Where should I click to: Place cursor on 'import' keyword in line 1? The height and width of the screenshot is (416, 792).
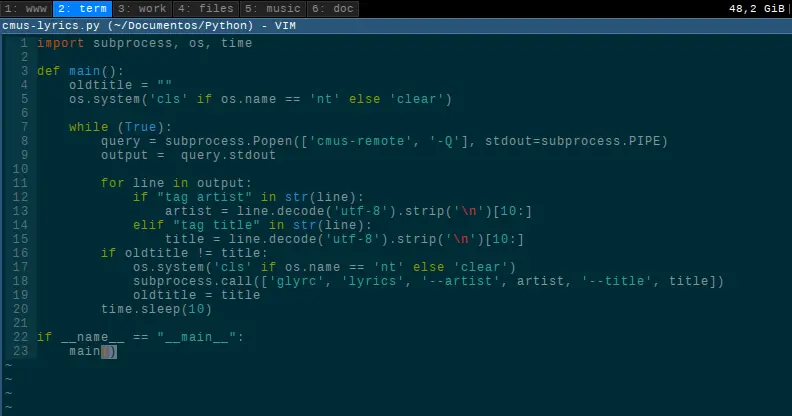[61, 43]
